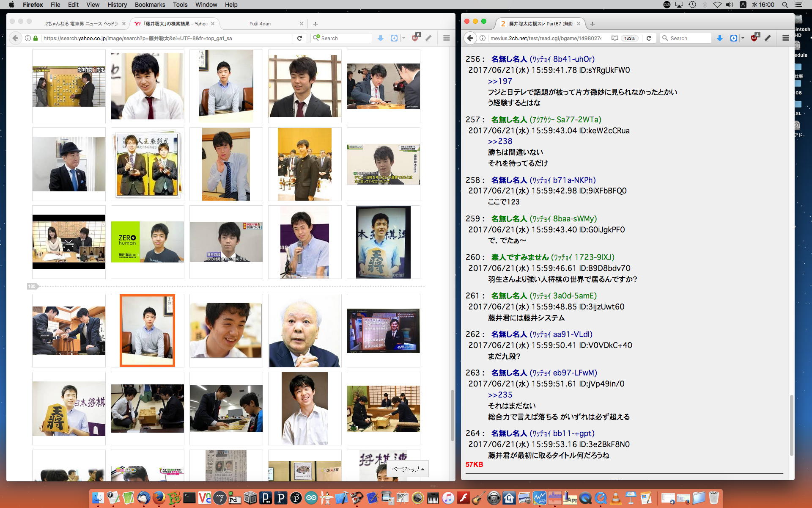Expand dropdown arrow beside downloader icon, Yahoo window

[403, 38]
